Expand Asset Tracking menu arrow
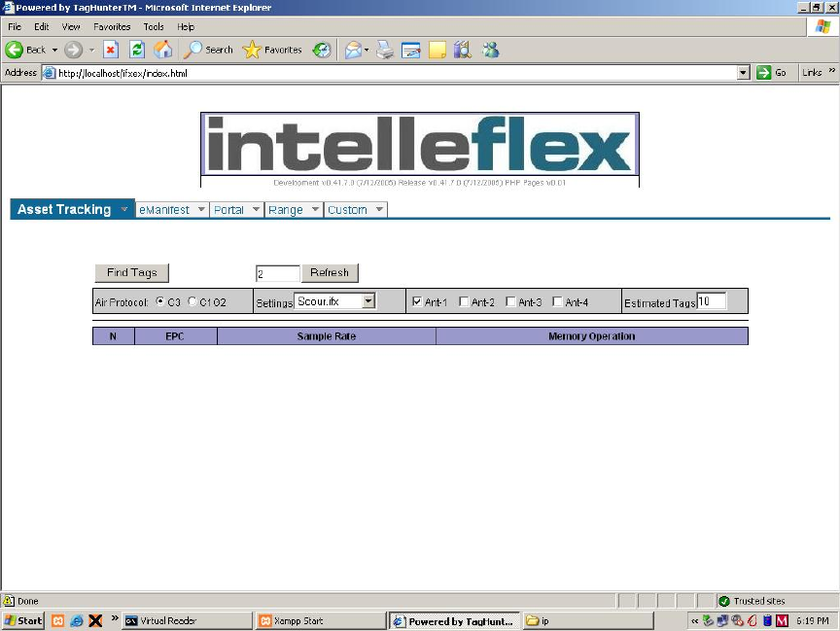 pos(123,209)
